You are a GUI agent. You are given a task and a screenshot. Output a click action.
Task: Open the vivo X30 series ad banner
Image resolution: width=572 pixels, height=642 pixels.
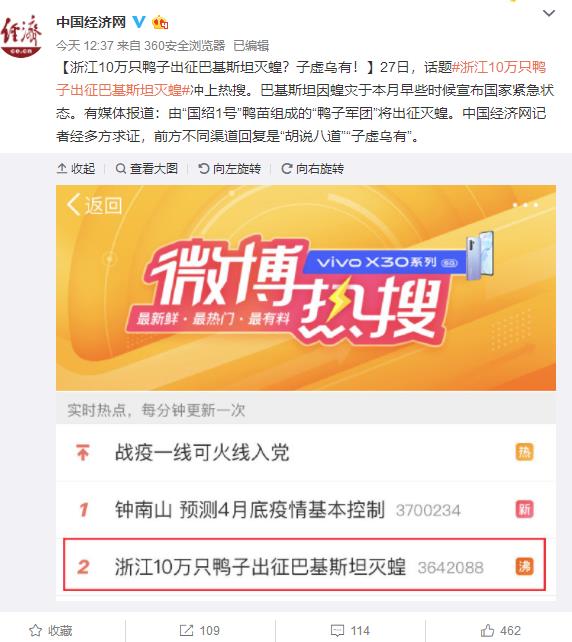tap(398, 260)
